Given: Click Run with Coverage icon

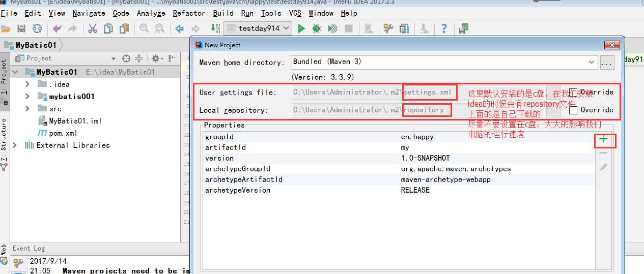Looking at the screenshot, I should (332, 28).
